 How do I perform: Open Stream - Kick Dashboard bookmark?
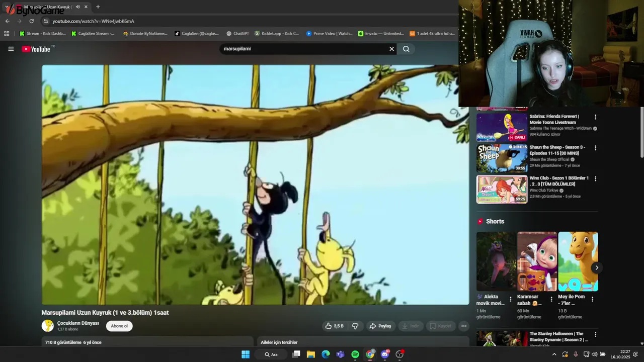pyautogui.click(x=42, y=34)
